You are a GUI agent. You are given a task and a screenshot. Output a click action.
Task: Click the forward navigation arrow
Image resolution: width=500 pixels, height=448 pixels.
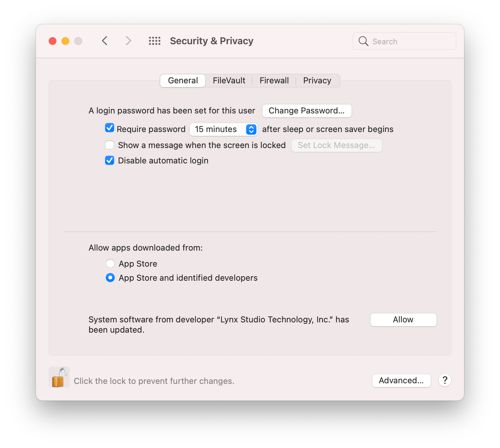[128, 41]
